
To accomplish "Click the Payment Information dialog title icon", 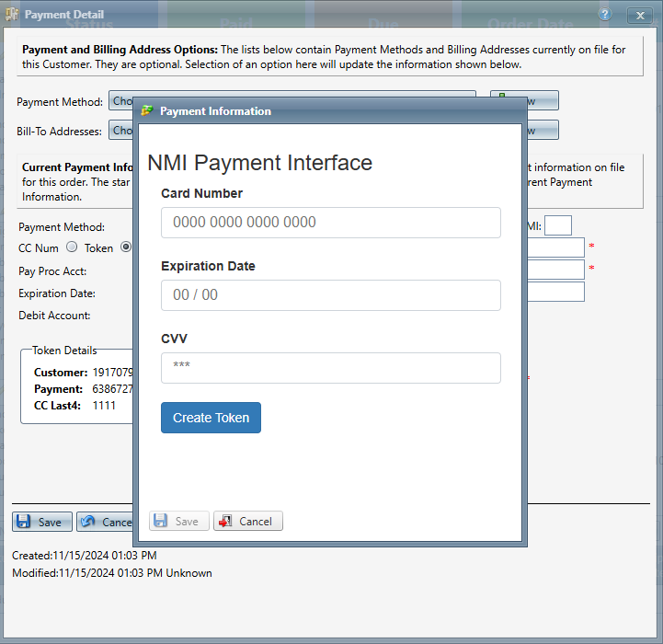I will tap(147, 110).
